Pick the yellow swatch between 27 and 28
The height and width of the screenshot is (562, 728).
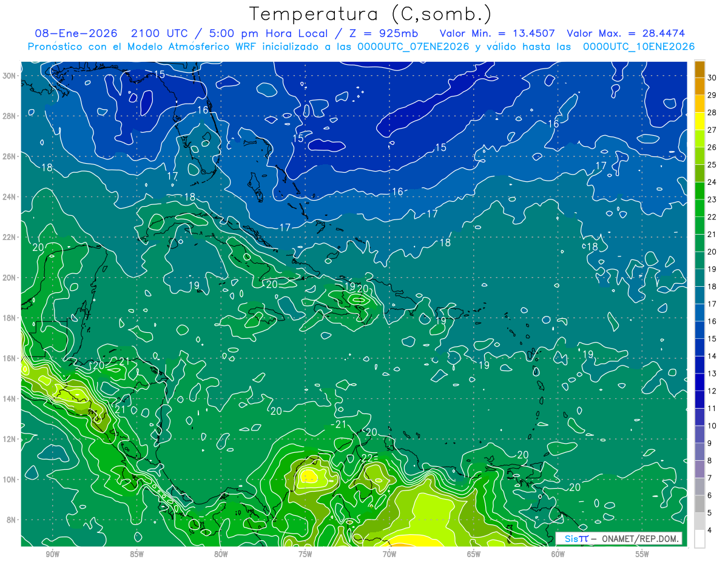click(700, 122)
